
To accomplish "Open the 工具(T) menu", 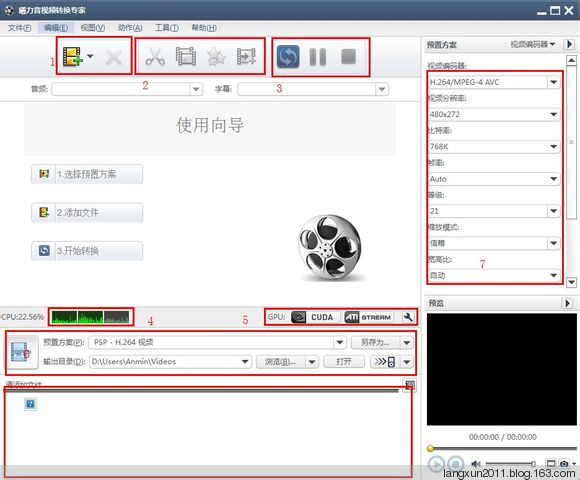I will [x=166, y=28].
